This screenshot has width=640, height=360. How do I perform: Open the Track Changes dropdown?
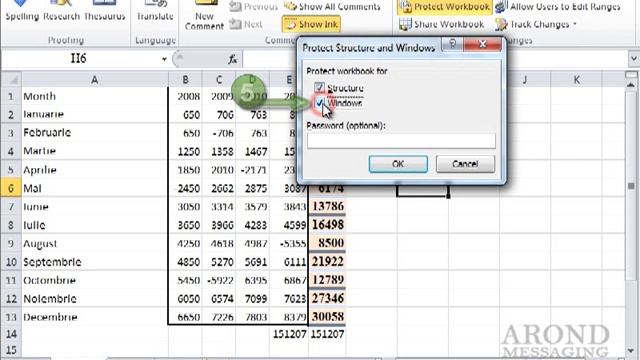pyautogui.click(x=536, y=24)
